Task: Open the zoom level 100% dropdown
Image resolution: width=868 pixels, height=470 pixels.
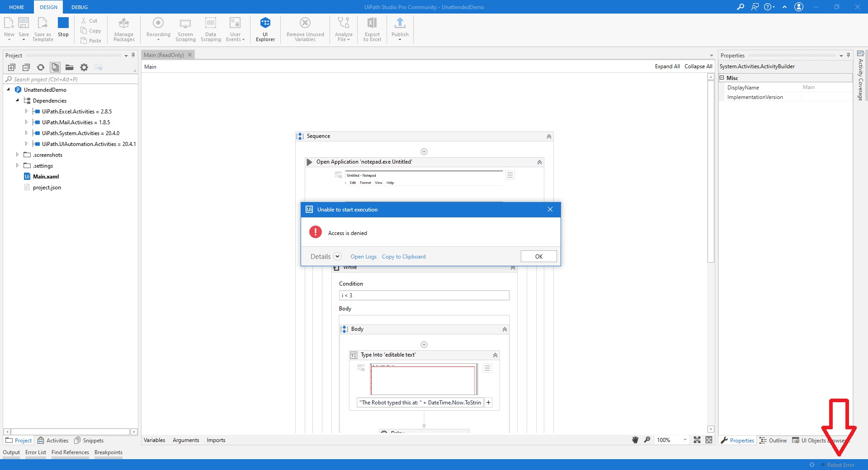Action: click(x=685, y=440)
